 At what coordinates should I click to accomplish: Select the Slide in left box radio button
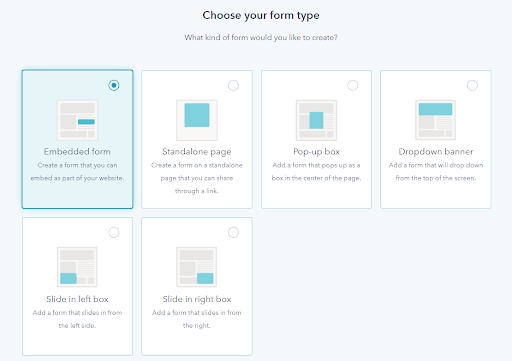[x=114, y=232]
